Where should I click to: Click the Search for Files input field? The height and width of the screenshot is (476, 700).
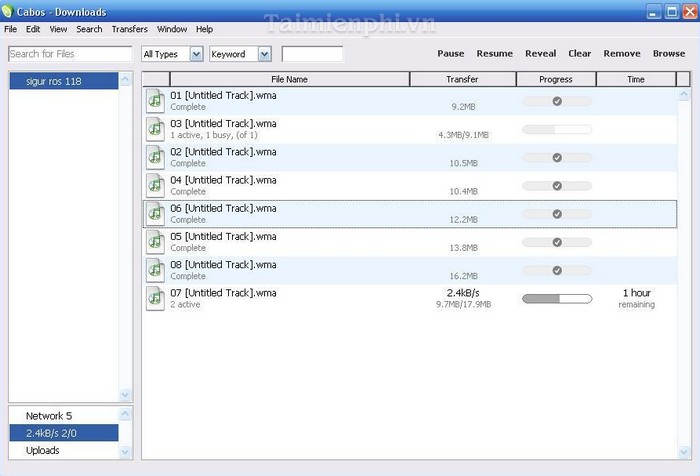69,54
